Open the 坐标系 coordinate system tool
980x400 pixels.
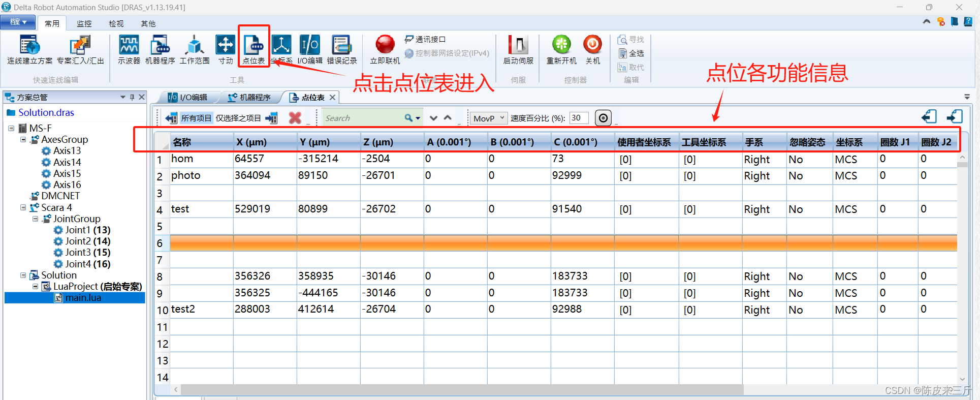281,50
